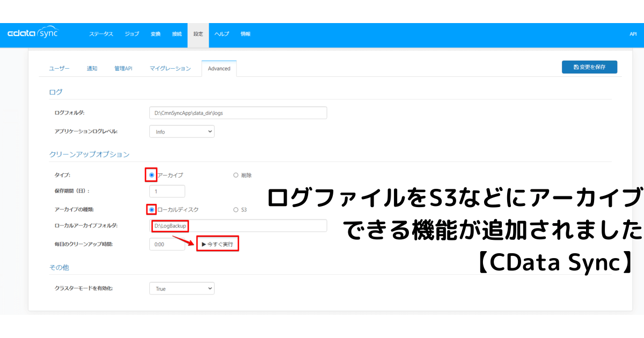The height and width of the screenshot is (338, 644).
Task: Open the 情報 page
Action: coord(245,34)
